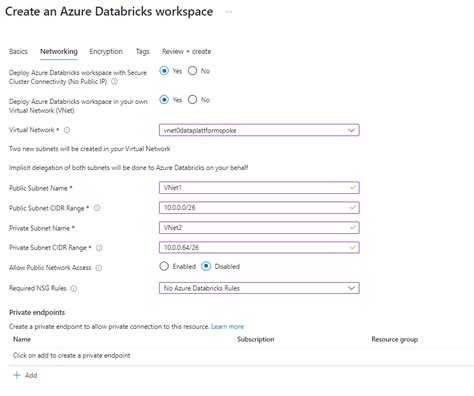The image size is (474, 396).
Task: Click info icon beside Required NSG Rules
Action: coord(74,288)
